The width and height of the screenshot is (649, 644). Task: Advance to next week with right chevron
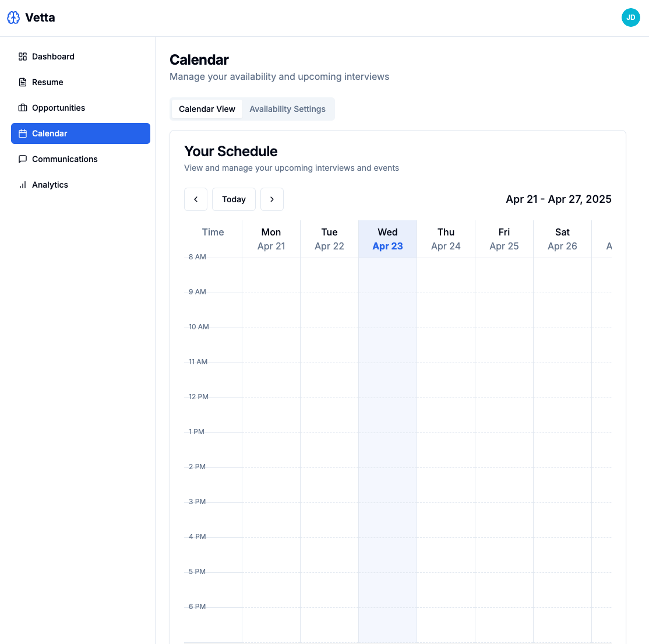click(271, 199)
